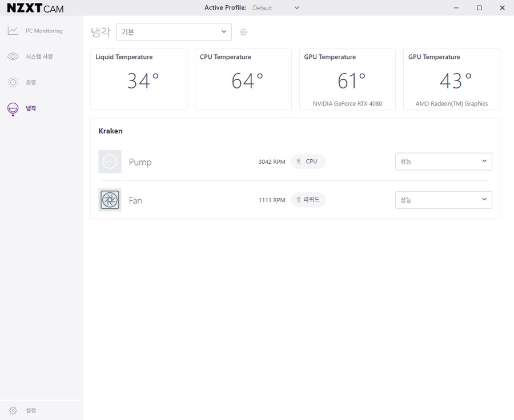
Task: Click the Fan label text
Action: pyautogui.click(x=135, y=200)
